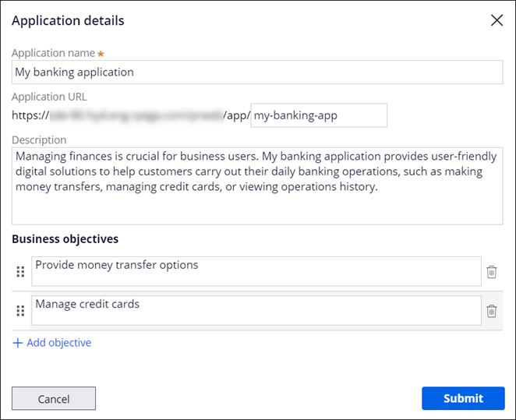This screenshot has height=420, width=516.
Task: Click the 'Business objectives' section heading
Action: 65,239
